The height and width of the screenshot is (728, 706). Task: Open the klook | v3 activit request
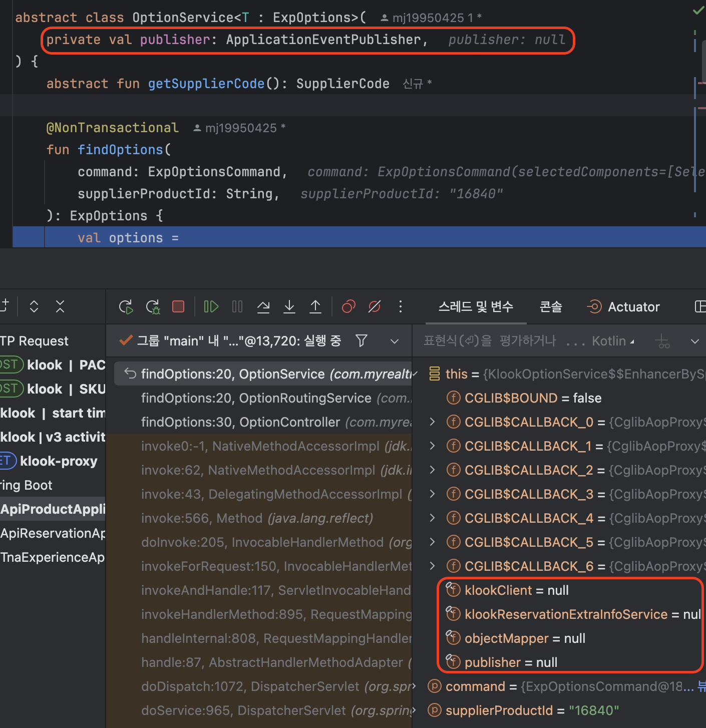pos(53,437)
